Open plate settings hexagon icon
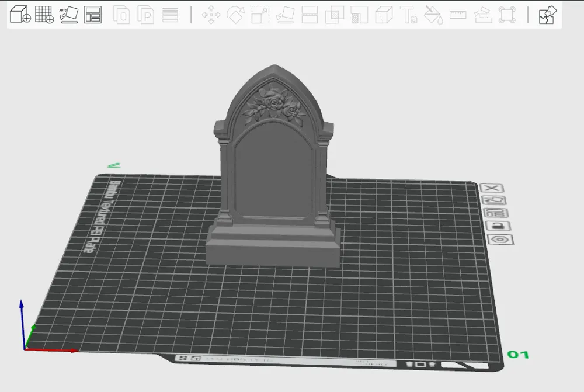 (500, 240)
